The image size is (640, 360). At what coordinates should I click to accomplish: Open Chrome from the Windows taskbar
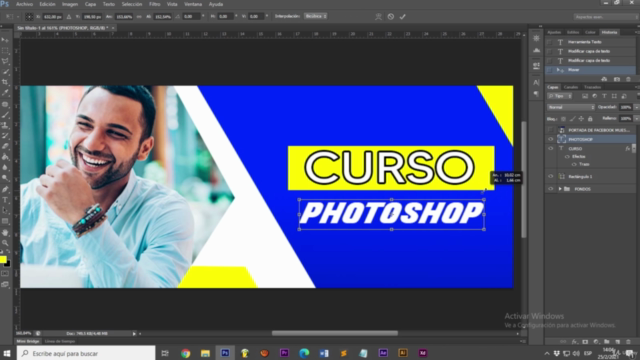pos(186,353)
